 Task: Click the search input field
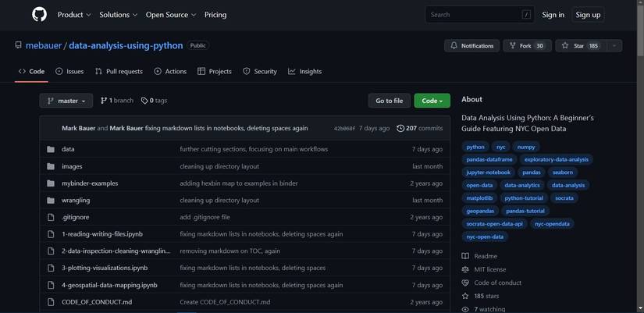pos(480,15)
